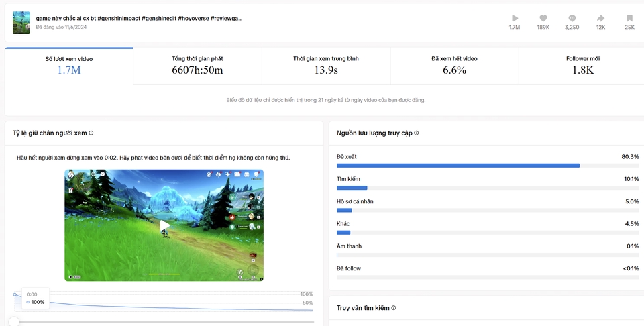
Task: Click the 6.6% watched full video value
Action: coord(454,70)
